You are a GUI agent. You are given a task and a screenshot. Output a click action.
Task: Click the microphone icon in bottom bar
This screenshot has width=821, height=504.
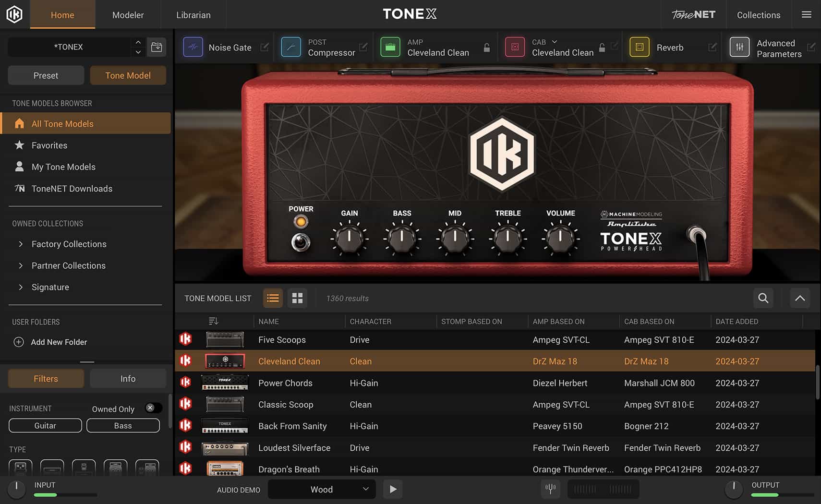[550, 489]
